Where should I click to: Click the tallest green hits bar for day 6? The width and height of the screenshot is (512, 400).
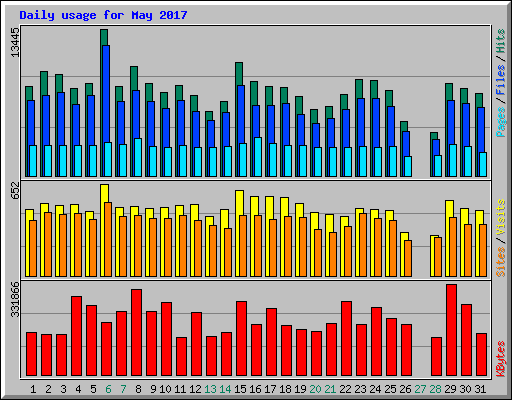click(104, 37)
